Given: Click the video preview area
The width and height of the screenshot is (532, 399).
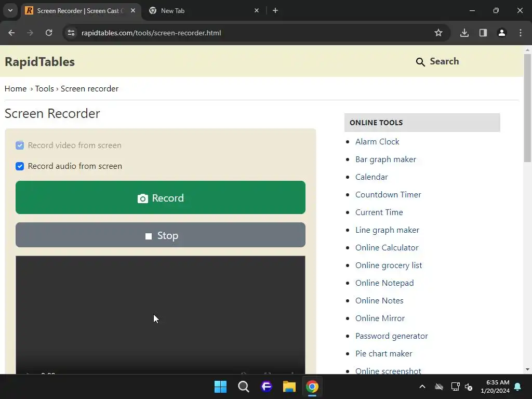Looking at the screenshot, I should click(161, 315).
